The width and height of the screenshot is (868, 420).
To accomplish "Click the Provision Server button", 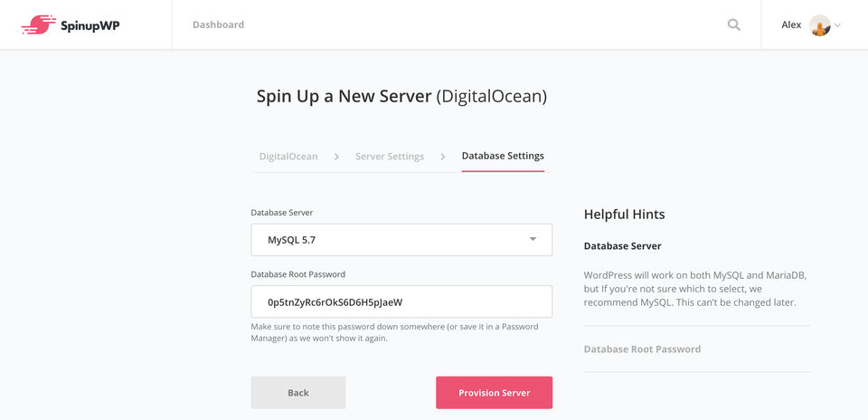I will coord(494,392).
